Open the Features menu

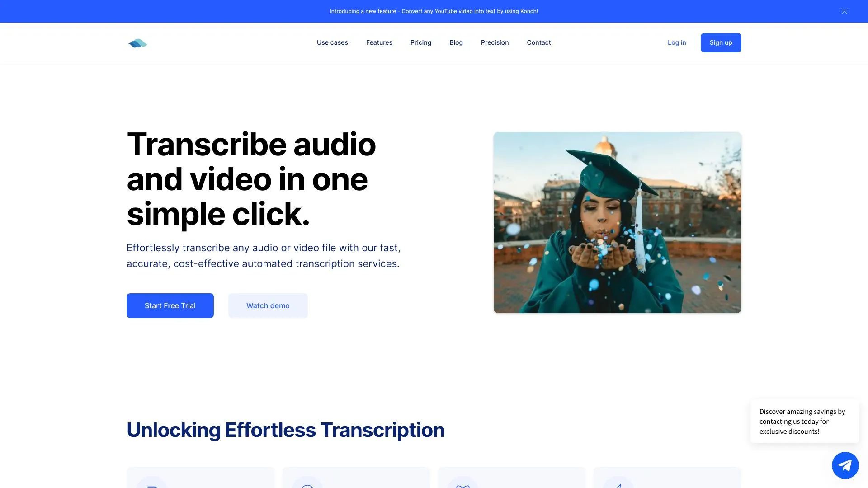point(379,42)
